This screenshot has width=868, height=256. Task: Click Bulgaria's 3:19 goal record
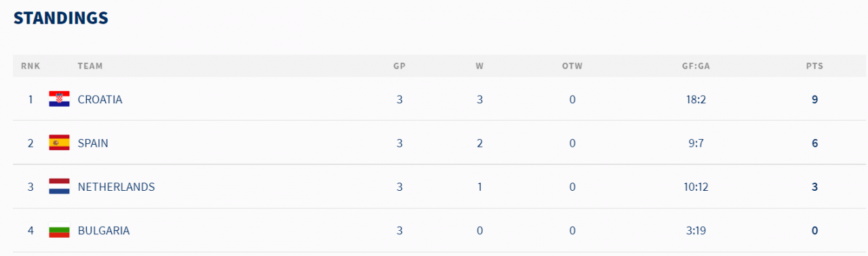coord(696,231)
